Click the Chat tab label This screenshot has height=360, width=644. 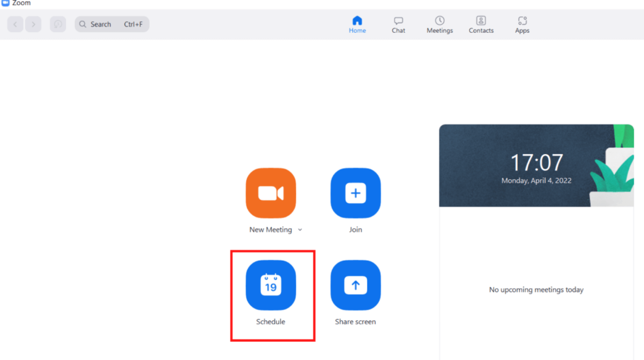pyautogui.click(x=398, y=30)
